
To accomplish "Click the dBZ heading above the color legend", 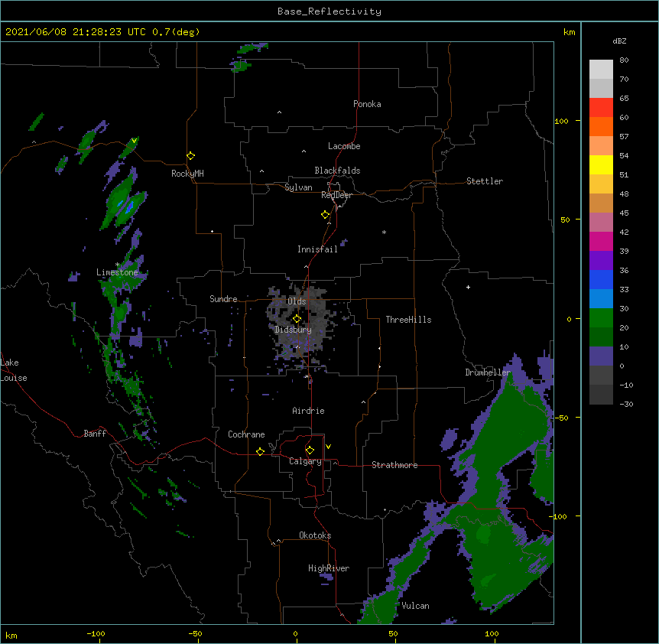I will tap(619, 41).
